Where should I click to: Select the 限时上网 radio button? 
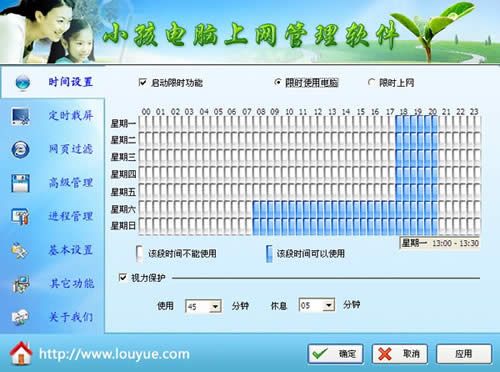[x=371, y=82]
